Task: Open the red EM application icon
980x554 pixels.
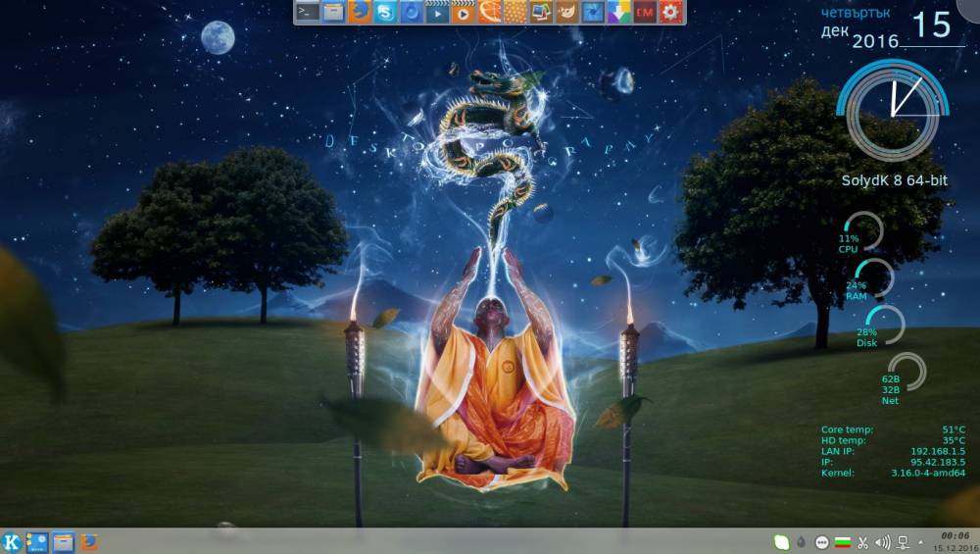Action: pyautogui.click(x=645, y=11)
